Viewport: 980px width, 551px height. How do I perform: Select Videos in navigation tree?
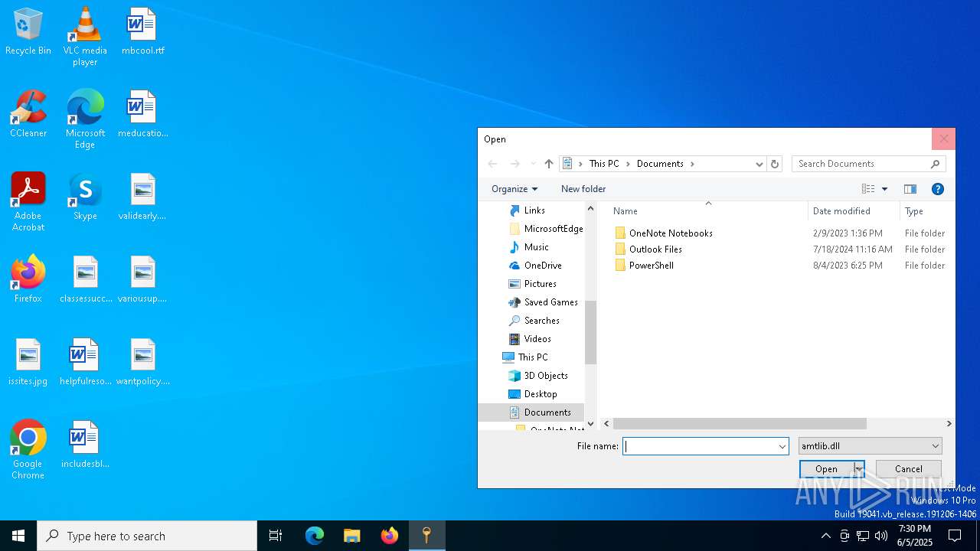point(537,339)
